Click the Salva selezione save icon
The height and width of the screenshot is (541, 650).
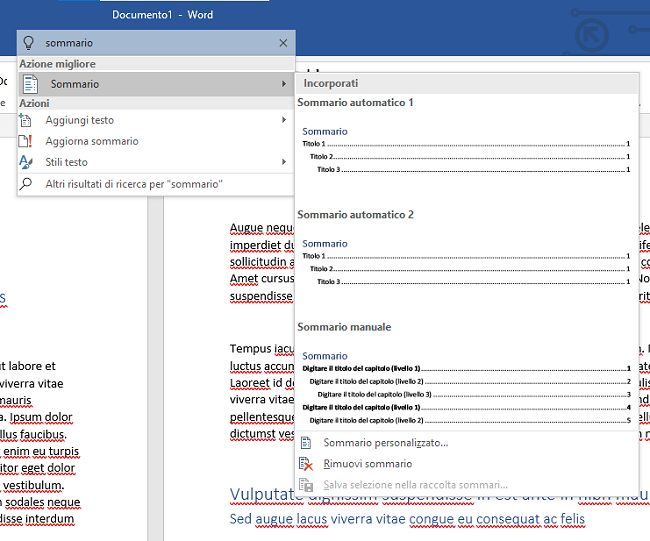point(306,485)
